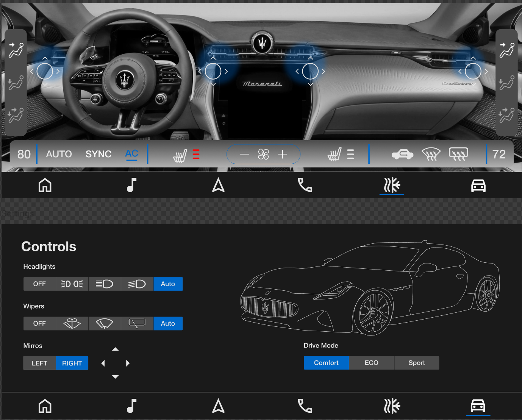The width and height of the screenshot is (522, 420).
Task: Enable cabin air recirculation
Action: click(402, 154)
